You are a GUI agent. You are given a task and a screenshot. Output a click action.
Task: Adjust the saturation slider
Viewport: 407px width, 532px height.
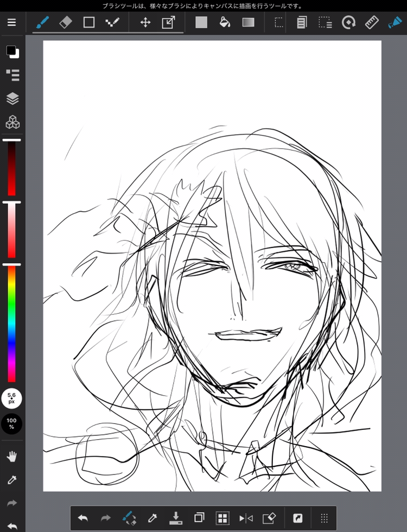click(x=12, y=230)
